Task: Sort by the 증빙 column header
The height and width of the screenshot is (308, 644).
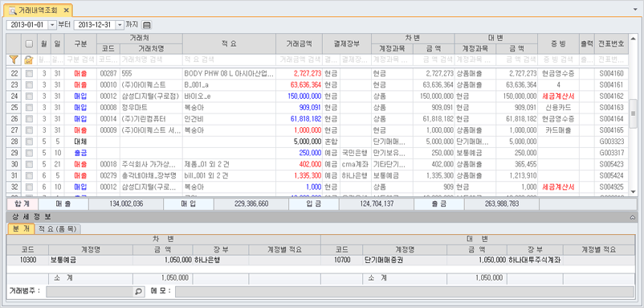Action: (x=558, y=43)
